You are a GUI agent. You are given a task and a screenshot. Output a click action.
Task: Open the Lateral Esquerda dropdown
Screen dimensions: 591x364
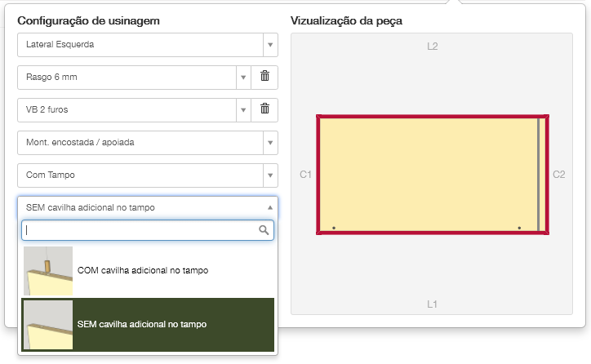[148, 45]
